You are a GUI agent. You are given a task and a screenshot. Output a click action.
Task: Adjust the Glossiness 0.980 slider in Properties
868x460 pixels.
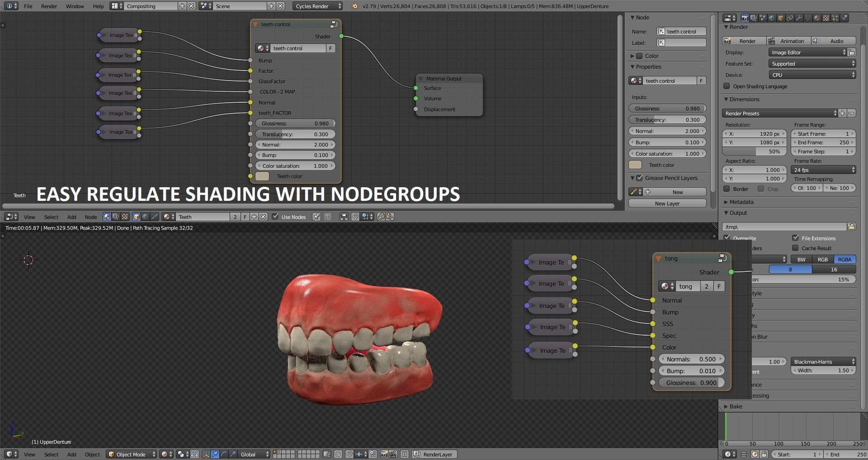point(667,109)
